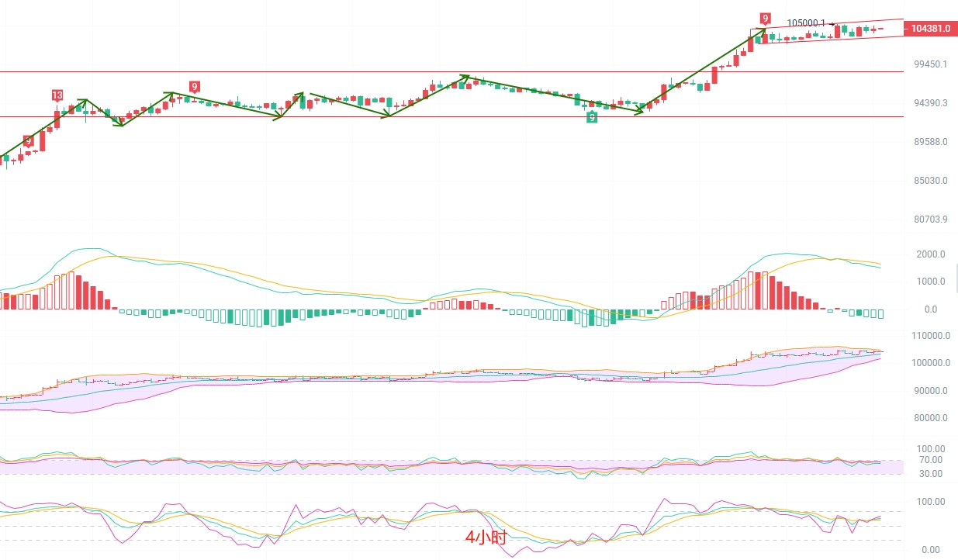This screenshot has width=958, height=560.
Task: Select price axis label 94390.3
Action: click(x=931, y=103)
